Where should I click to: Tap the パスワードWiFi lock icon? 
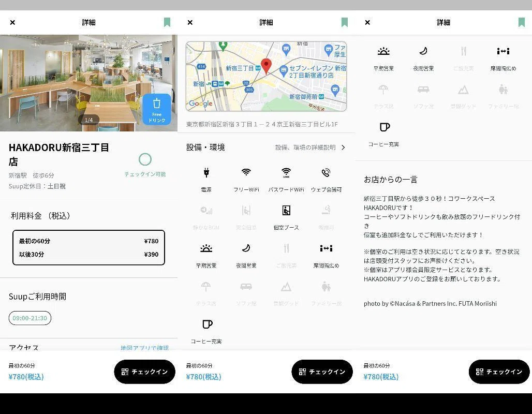(x=286, y=172)
